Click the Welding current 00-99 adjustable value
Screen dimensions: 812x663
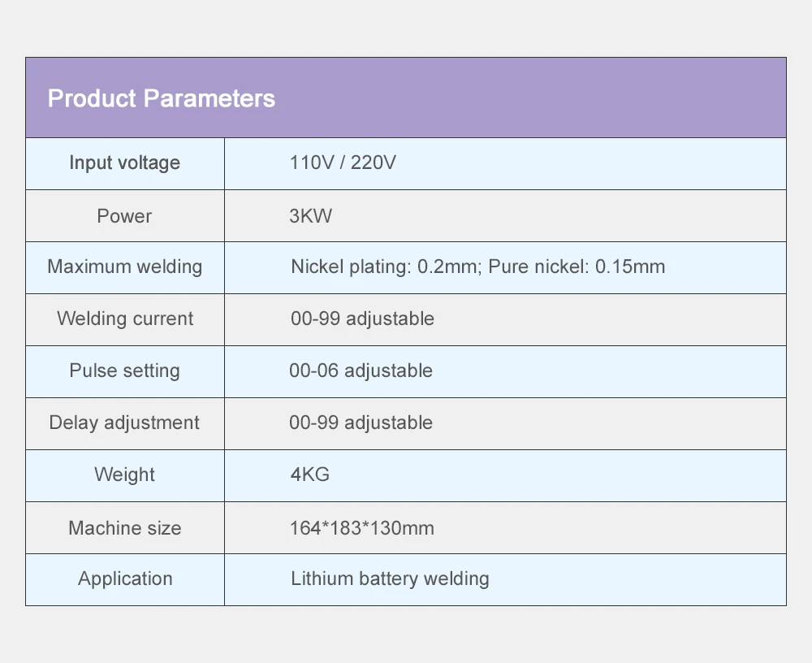(362, 318)
